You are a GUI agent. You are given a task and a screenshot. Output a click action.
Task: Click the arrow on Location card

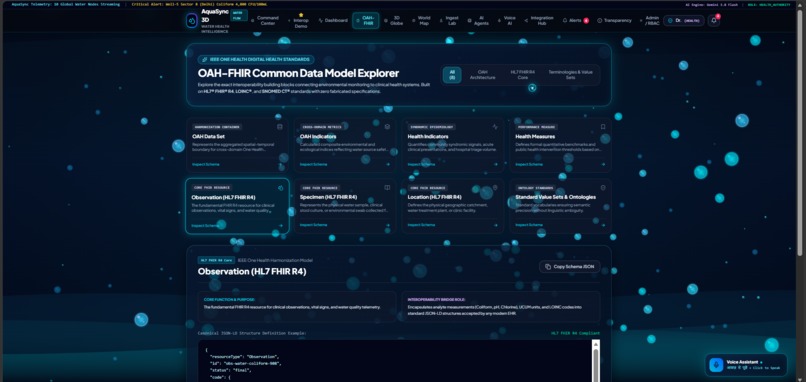(496, 225)
